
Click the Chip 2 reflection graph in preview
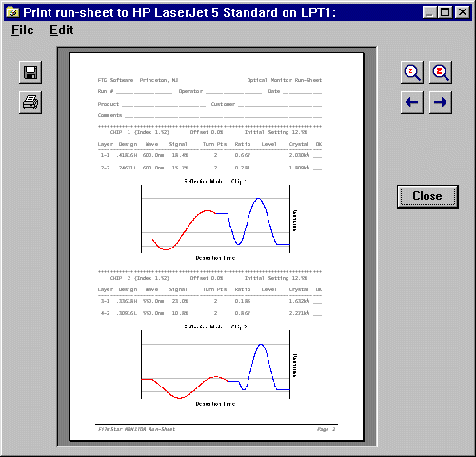click(215, 365)
